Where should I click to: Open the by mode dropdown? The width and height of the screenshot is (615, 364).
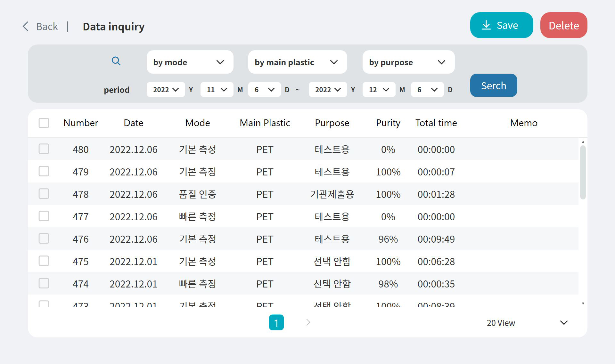click(190, 62)
